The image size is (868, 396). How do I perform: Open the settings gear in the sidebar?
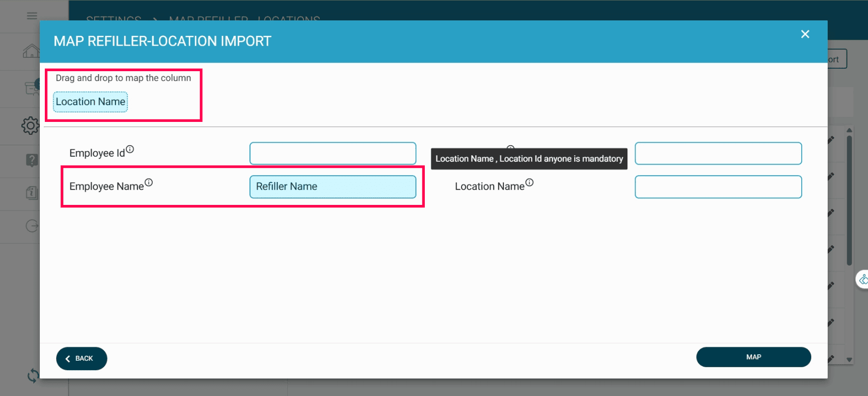tap(30, 126)
